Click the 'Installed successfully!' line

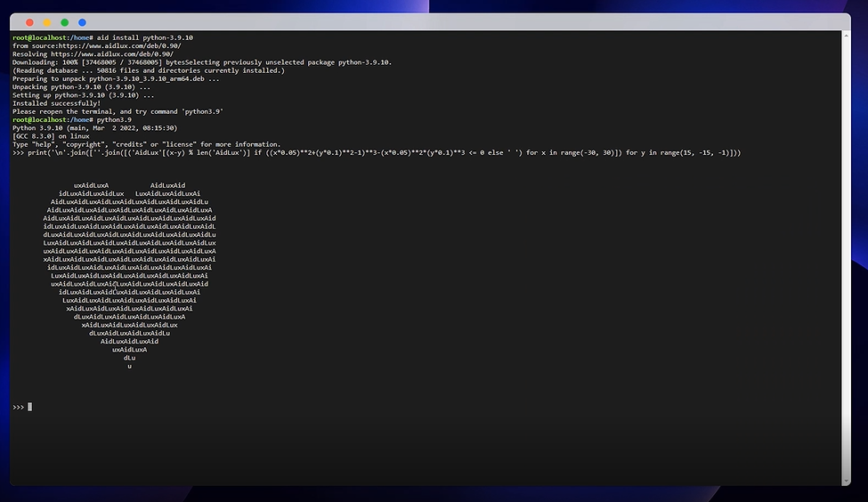(x=56, y=103)
